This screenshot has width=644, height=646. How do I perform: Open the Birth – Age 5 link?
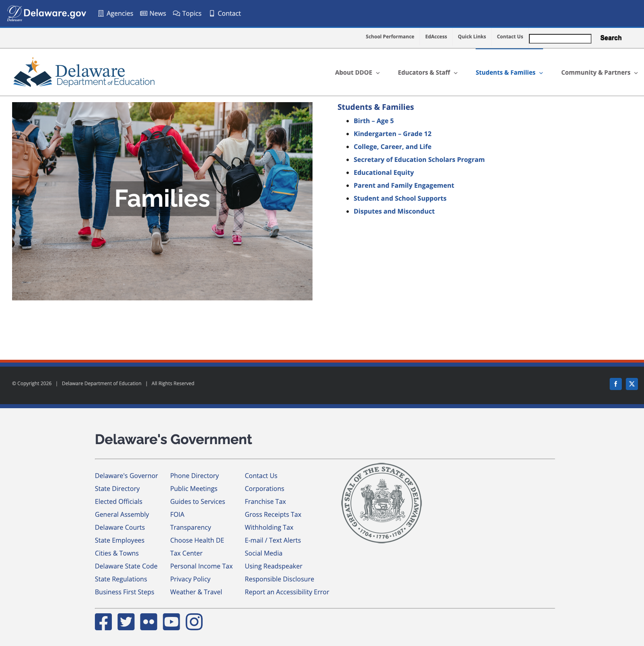[373, 121]
